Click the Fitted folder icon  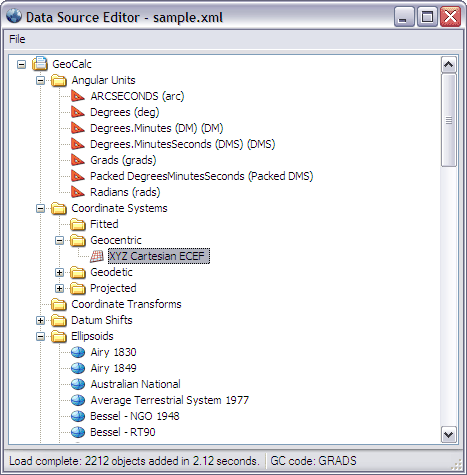pyautogui.click(x=78, y=224)
